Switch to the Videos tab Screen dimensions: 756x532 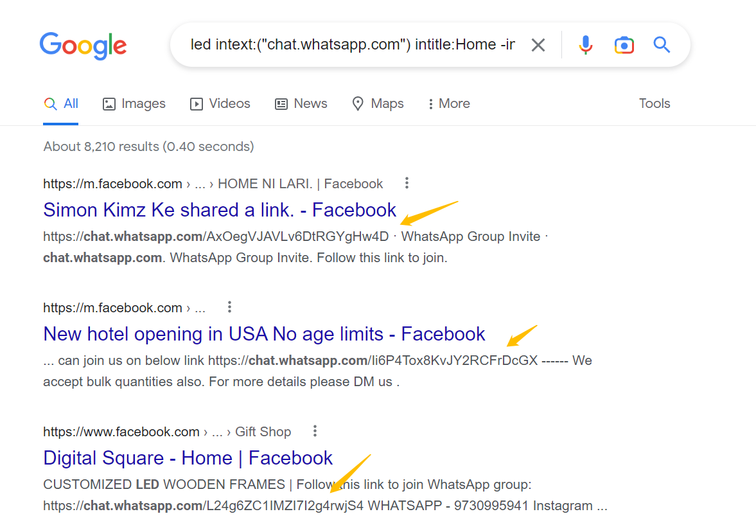(x=220, y=103)
